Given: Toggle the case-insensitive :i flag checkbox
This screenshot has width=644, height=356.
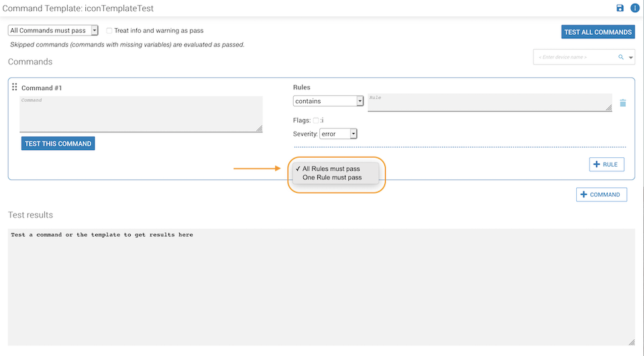Looking at the screenshot, I should click(316, 120).
